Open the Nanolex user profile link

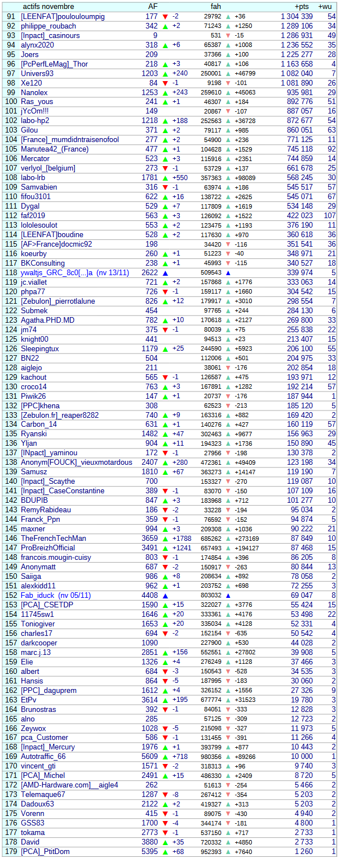point(34,92)
